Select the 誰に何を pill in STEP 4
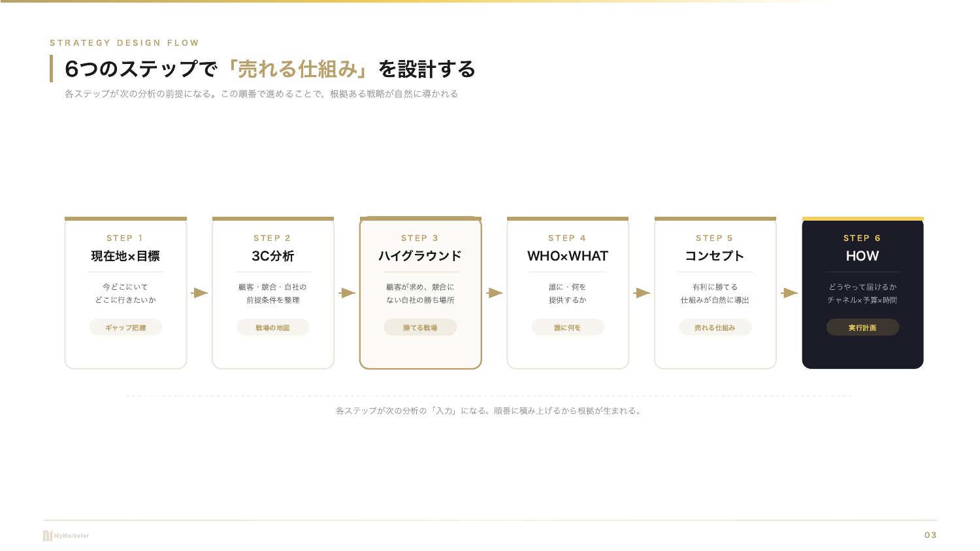 point(568,328)
